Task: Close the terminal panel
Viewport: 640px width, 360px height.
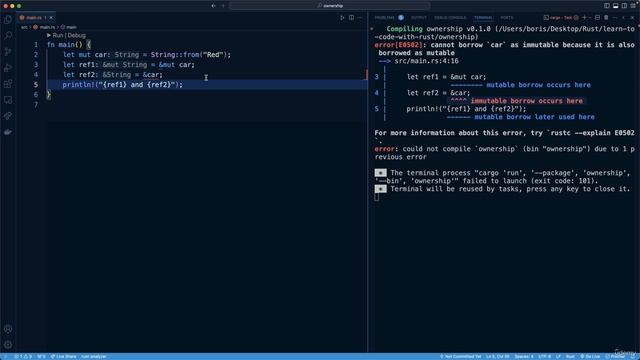Action: 632,18
